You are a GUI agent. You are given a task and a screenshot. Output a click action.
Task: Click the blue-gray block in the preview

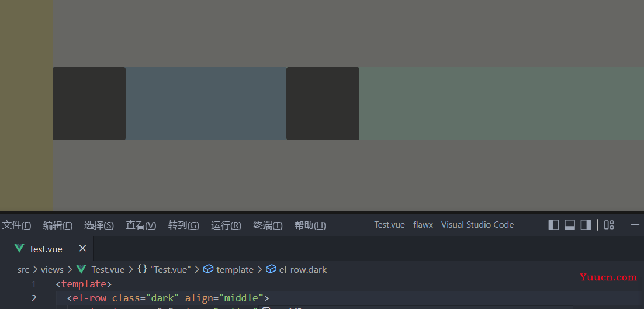(206, 104)
